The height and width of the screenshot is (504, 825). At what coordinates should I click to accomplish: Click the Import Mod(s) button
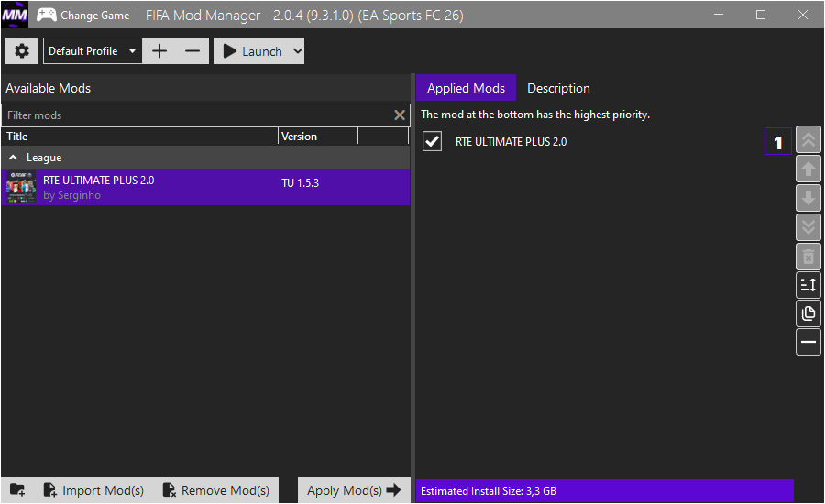(x=93, y=490)
